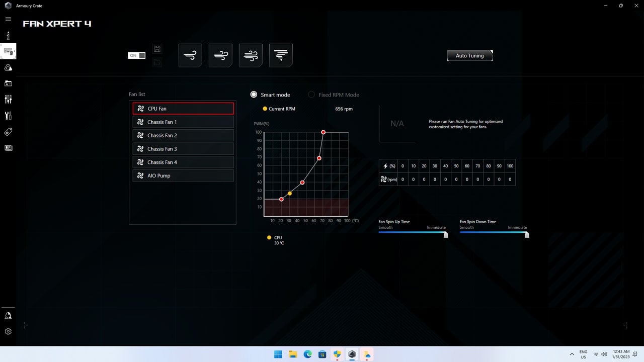Open the Tools wrench icon in sidebar

(8, 116)
